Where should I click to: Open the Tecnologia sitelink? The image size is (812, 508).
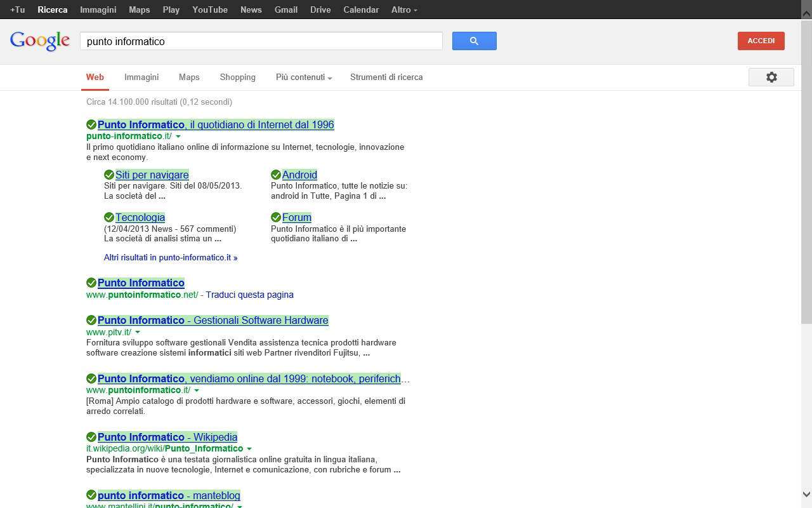(x=140, y=217)
